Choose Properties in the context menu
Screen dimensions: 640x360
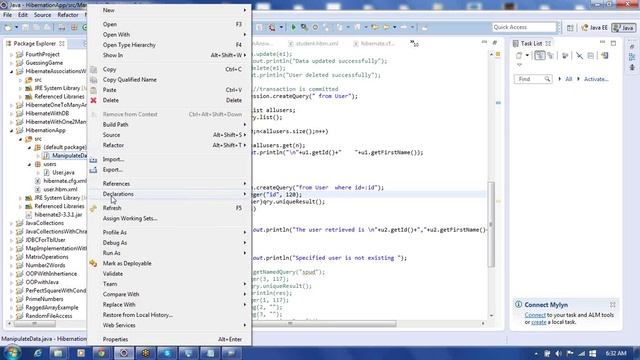170,339
